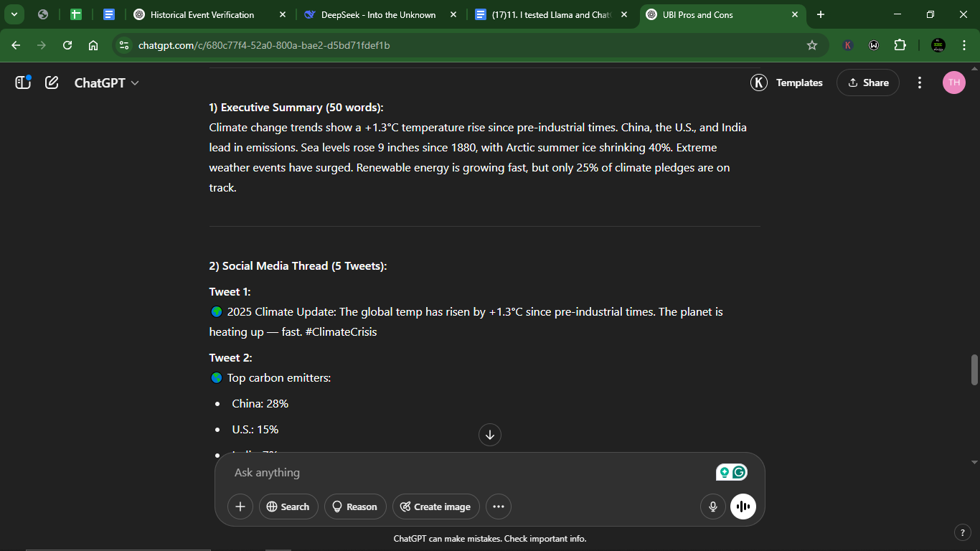The height and width of the screenshot is (551, 980).
Task: Open the help question mark button
Action: pyautogui.click(x=963, y=532)
